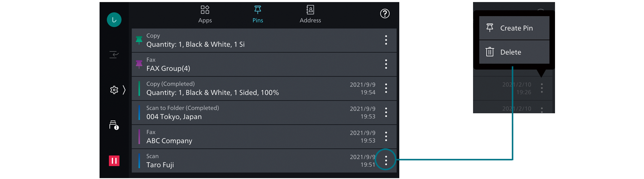The image size is (644, 179).
Task: Open more options for pinned Copy entry
Action: click(386, 40)
